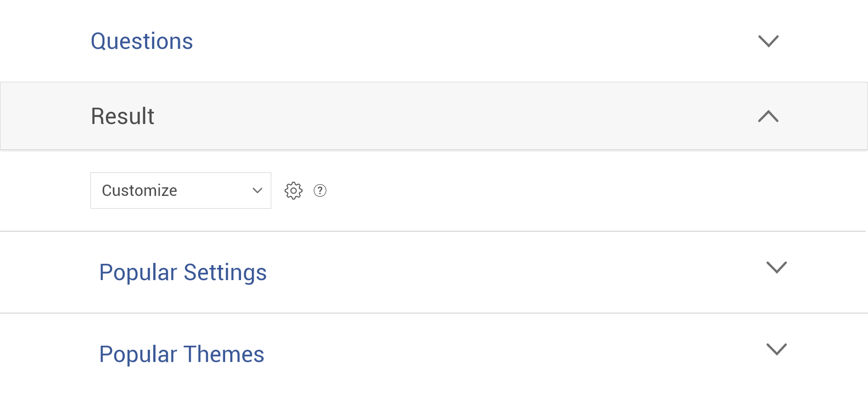
Task: Click the Result heading text
Action: point(123,116)
